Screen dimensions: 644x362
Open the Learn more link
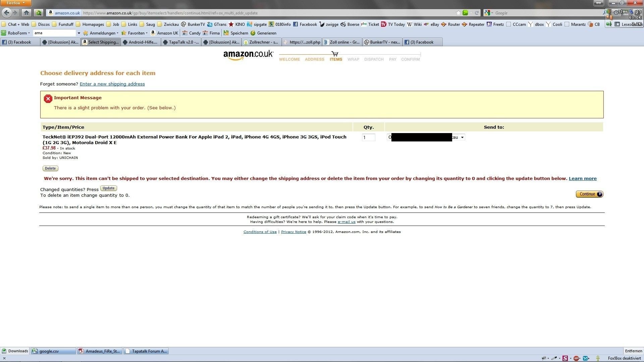pyautogui.click(x=583, y=178)
